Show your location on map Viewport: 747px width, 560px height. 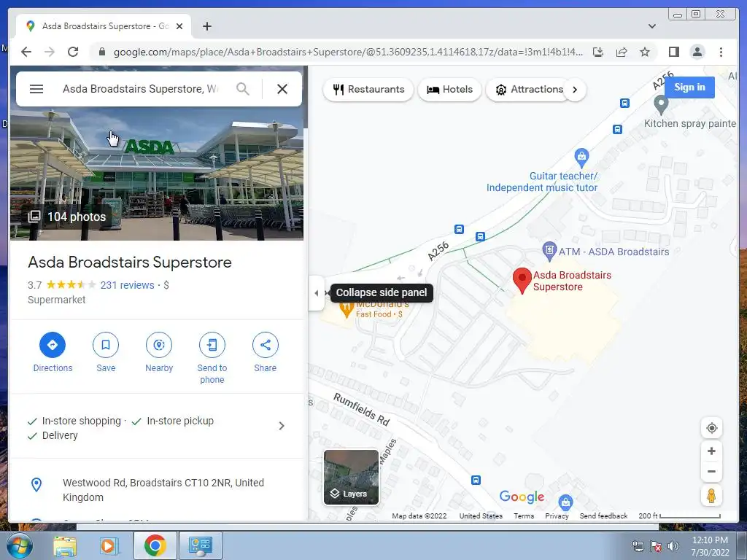[711, 427]
